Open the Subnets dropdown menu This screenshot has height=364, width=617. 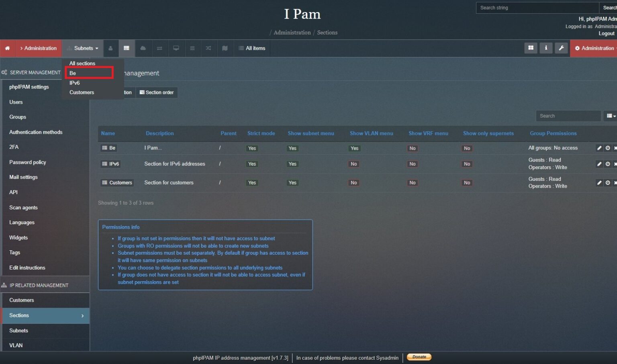(x=82, y=48)
